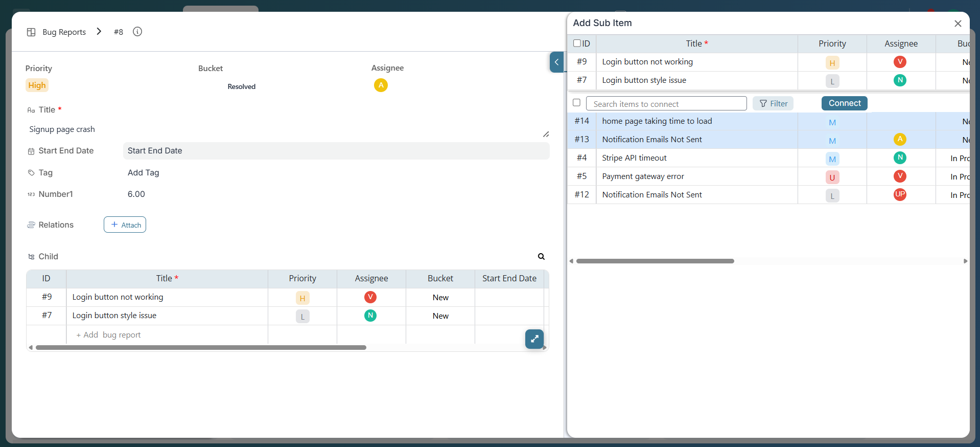Click N assignee avatar in Child table row #7

(x=370, y=316)
